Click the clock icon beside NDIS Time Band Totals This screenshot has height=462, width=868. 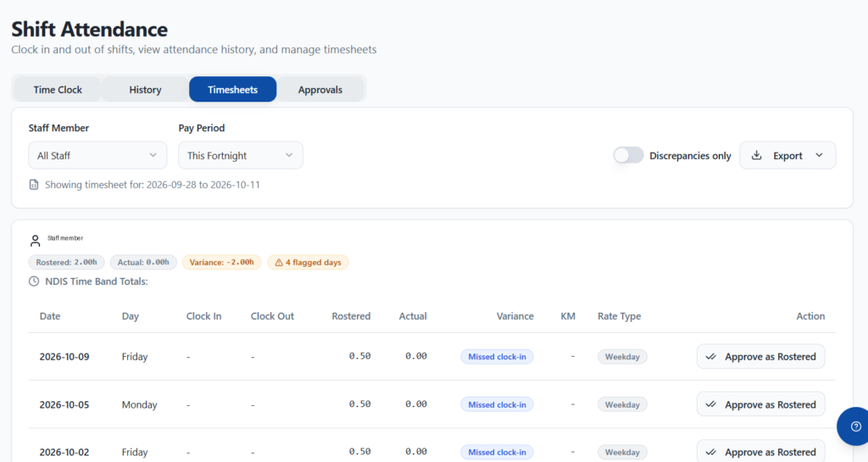coord(34,281)
